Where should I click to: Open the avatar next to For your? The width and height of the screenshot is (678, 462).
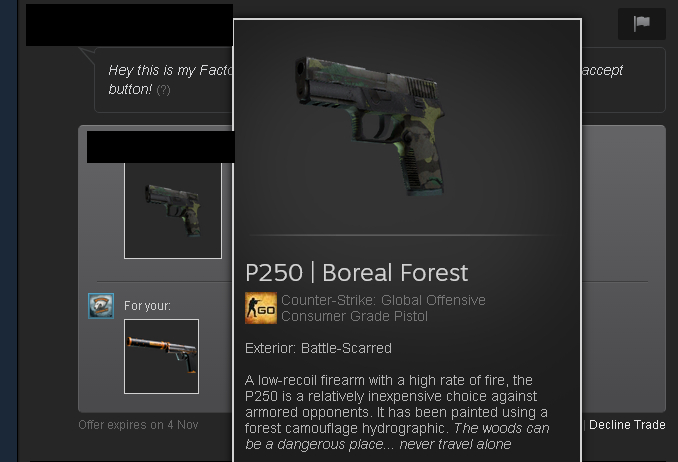click(101, 306)
